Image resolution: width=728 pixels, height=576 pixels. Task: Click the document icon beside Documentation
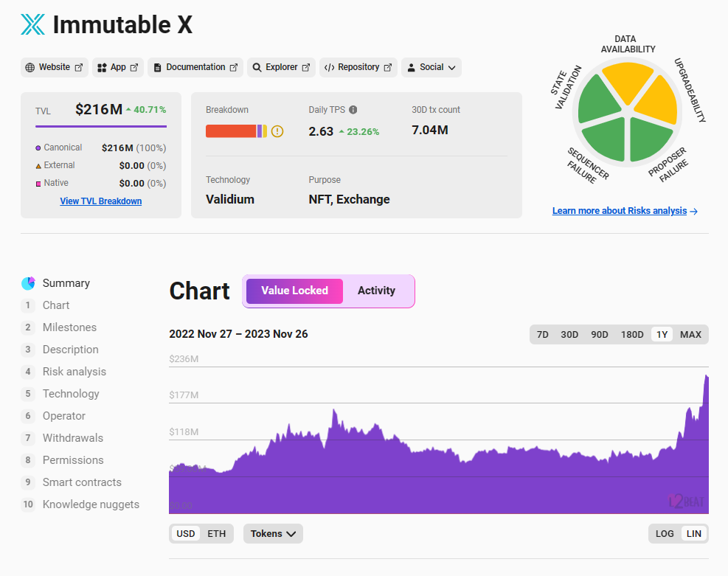[157, 68]
